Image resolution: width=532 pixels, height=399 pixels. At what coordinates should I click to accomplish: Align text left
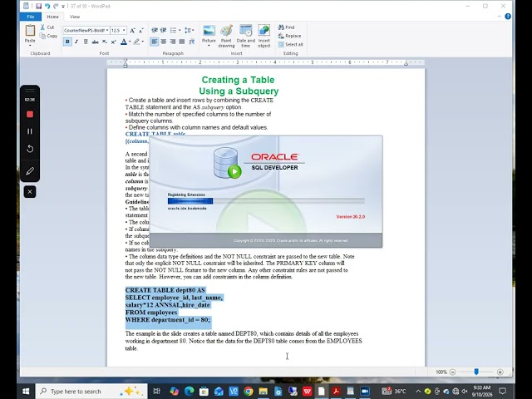pyautogui.click(x=155, y=42)
